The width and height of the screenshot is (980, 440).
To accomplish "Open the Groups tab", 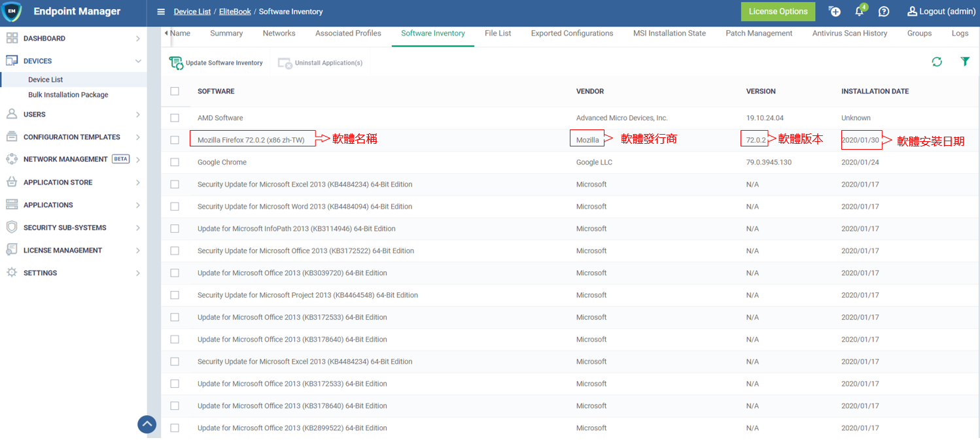I will pyautogui.click(x=919, y=33).
